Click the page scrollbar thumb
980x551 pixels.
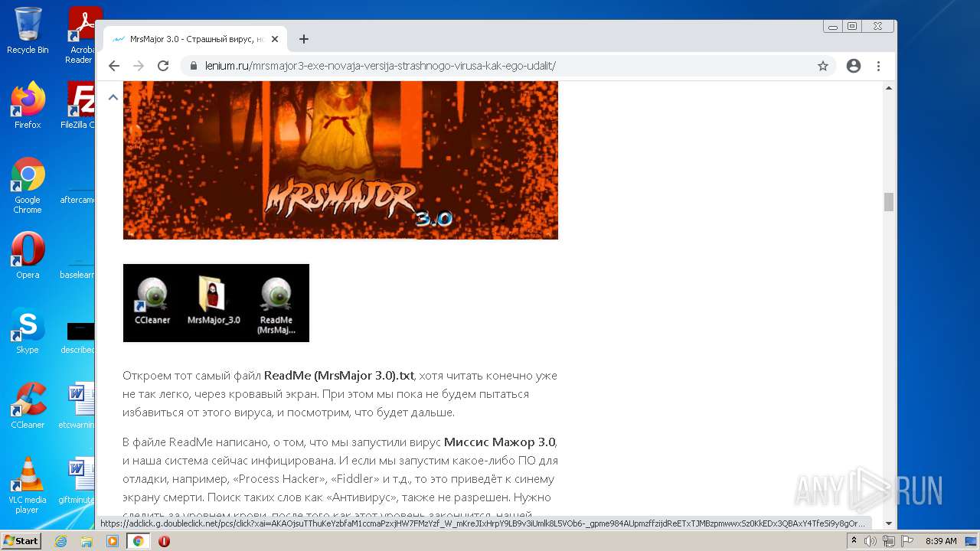tap(889, 201)
